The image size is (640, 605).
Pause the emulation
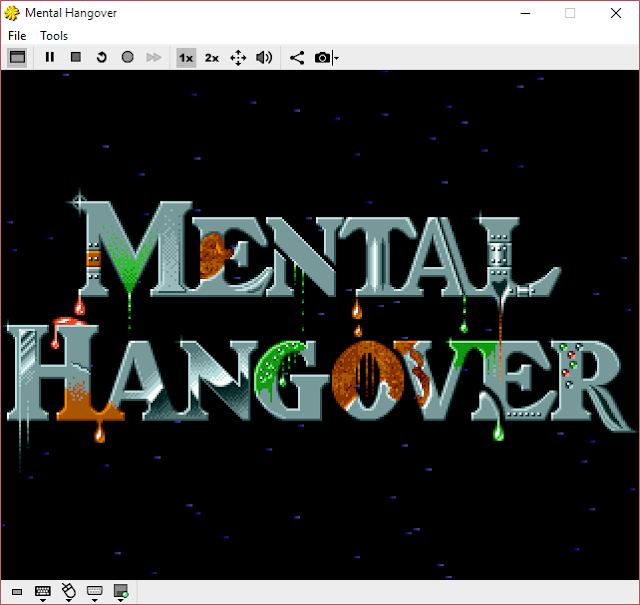[x=50, y=57]
